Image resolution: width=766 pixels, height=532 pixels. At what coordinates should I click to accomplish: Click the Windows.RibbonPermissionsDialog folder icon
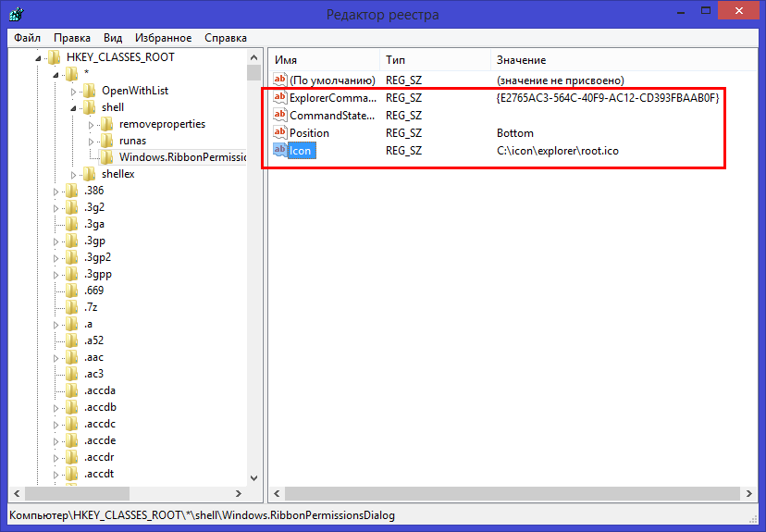(x=107, y=156)
